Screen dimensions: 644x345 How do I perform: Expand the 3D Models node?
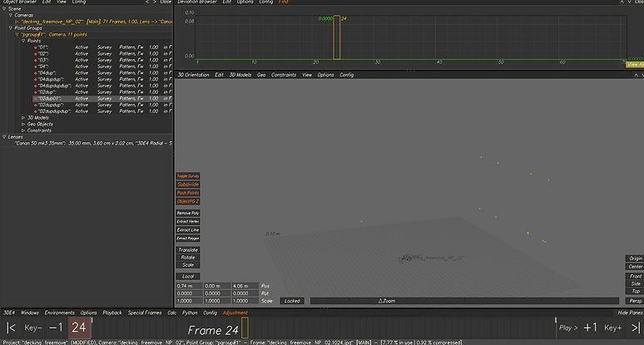(x=23, y=118)
